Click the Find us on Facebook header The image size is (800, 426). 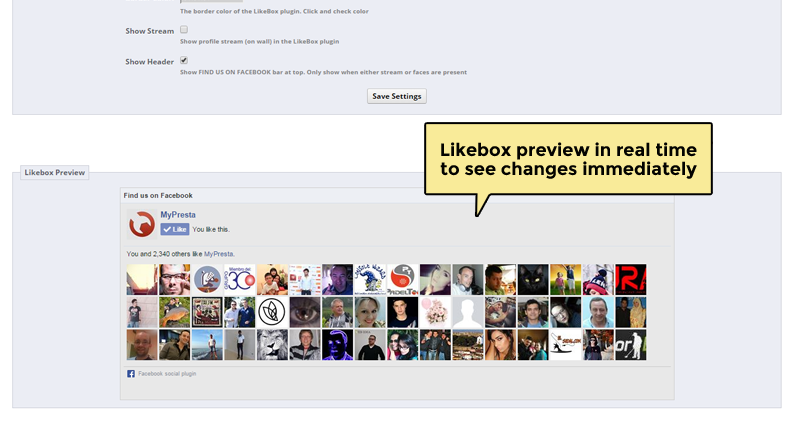158,195
